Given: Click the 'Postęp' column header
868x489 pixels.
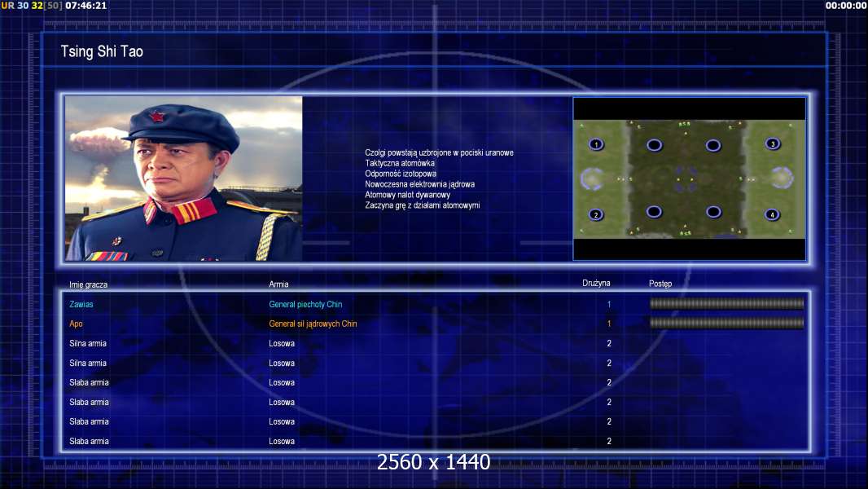Looking at the screenshot, I should click(x=660, y=284).
